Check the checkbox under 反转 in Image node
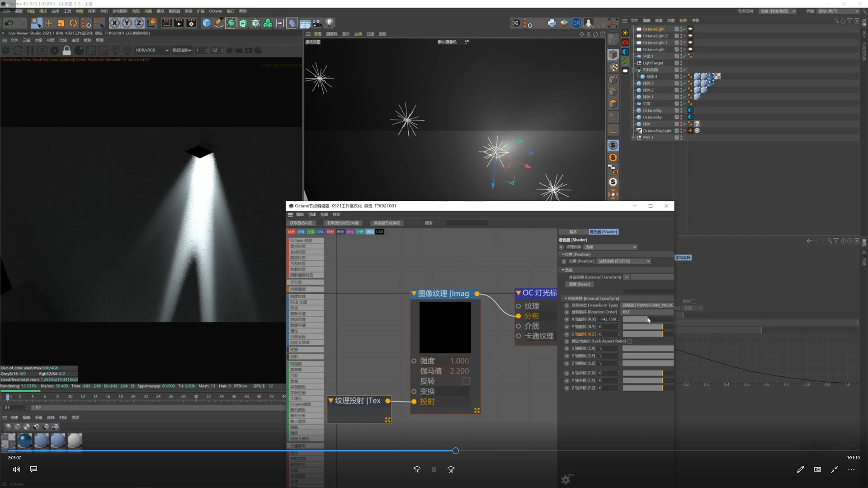This screenshot has width=868, height=488. (x=466, y=381)
